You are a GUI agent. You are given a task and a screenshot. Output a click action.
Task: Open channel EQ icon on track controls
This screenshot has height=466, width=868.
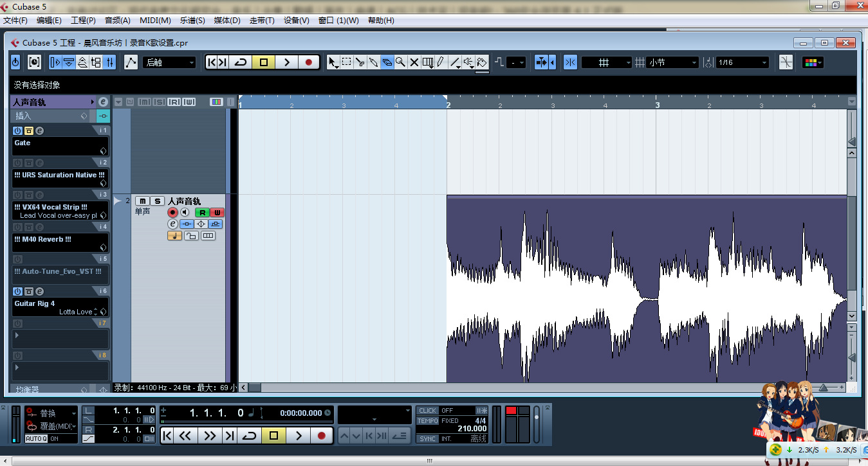[201, 224]
